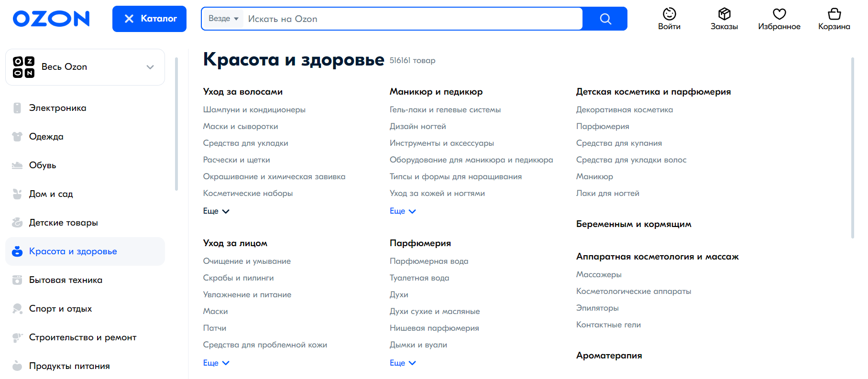Click the Детские товары category icon
This screenshot has height=379, width=868.
(17, 223)
